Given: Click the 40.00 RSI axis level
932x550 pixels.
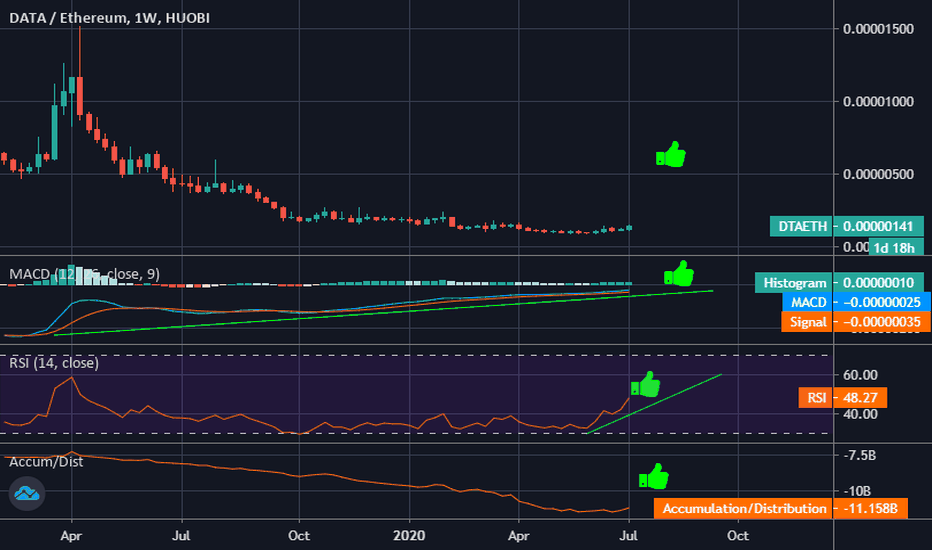Looking at the screenshot, I should [860, 414].
